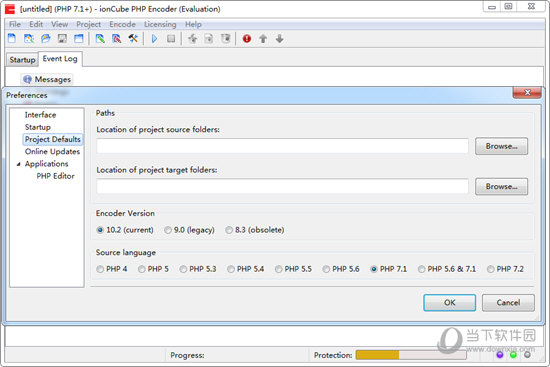Select encoder version 9.0 (legacy)
The height and width of the screenshot is (367, 550).
(189, 230)
